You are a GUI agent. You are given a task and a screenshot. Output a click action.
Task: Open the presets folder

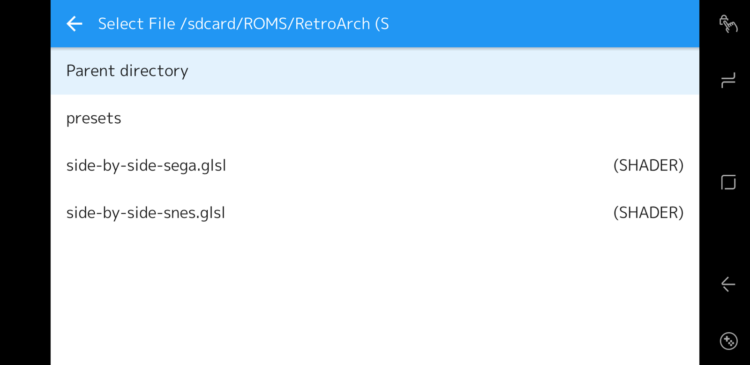click(93, 119)
